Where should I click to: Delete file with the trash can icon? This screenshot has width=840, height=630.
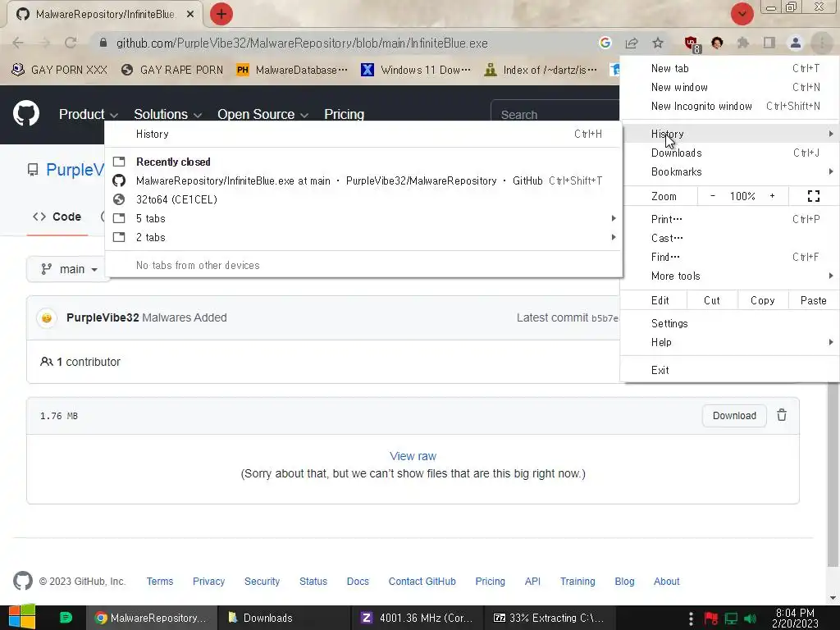coord(782,415)
